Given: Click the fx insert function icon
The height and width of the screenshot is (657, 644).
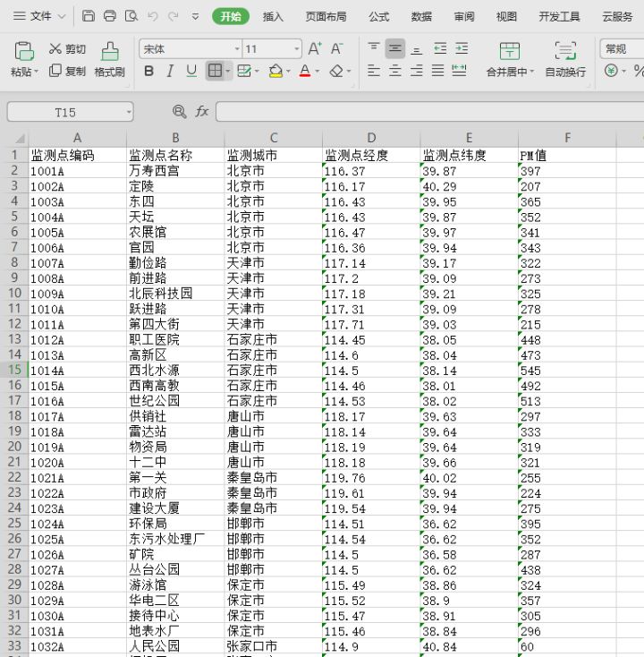Looking at the screenshot, I should [x=201, y=112].
